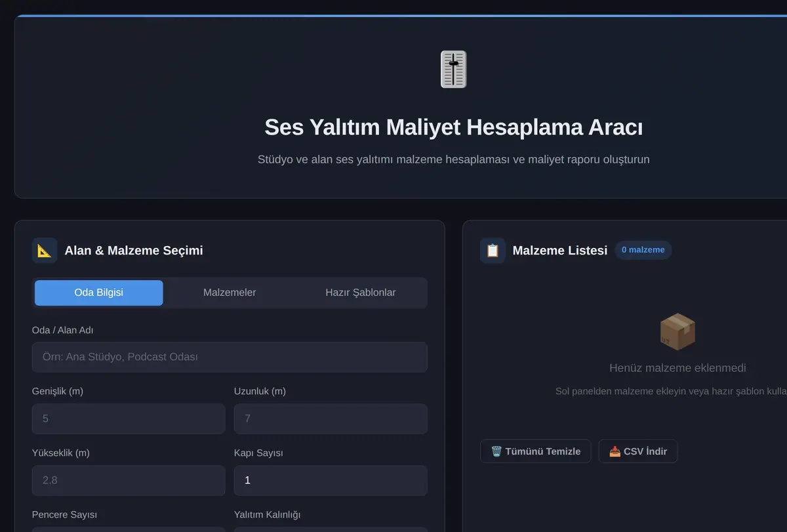Image resolution: width=787 pixels, height=532 pixels.
Task: Click the Oda / Alan Adı input field
Action: click(x=230, y=357)
